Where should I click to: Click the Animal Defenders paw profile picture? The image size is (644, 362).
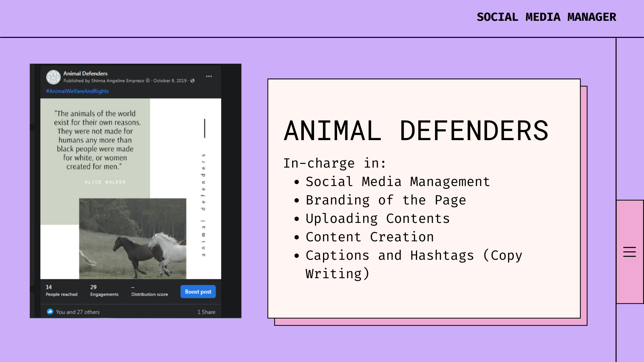click(53, 77)
